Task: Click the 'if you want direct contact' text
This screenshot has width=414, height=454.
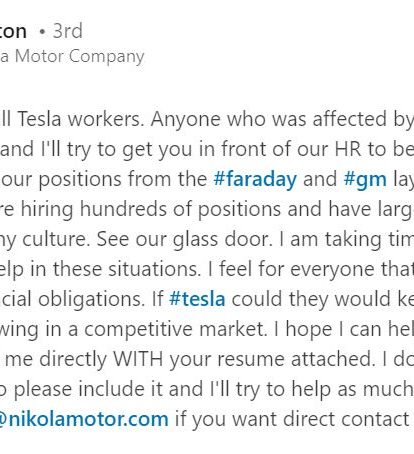Action: click(292, 419)
